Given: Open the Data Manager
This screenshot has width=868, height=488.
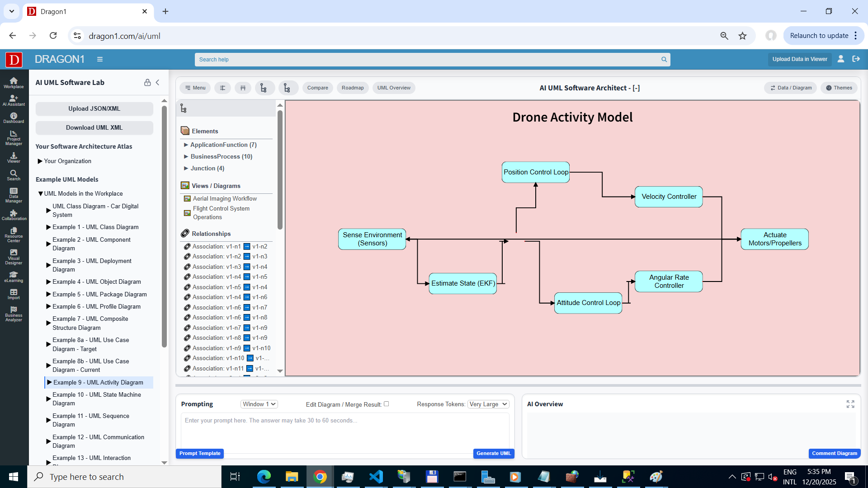Looking at the screenshot, I should coord(14,196).
